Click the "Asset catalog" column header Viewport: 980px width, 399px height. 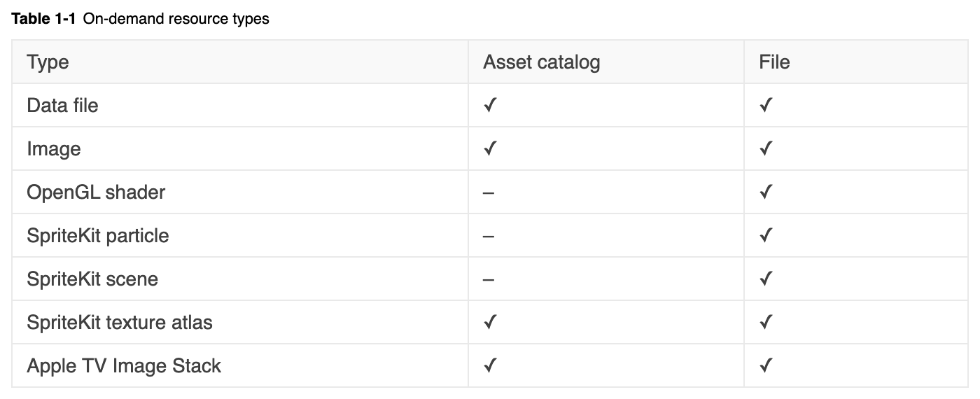click(x=541, y=62)
